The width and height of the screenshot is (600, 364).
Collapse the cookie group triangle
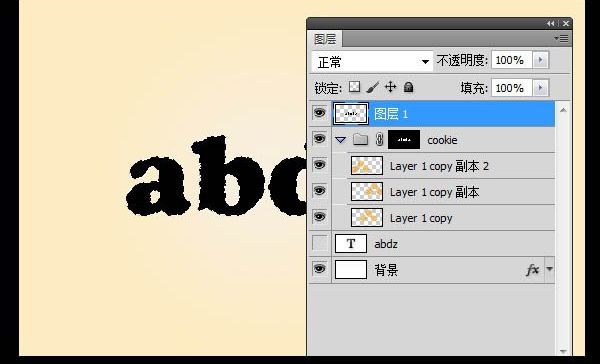340,140
